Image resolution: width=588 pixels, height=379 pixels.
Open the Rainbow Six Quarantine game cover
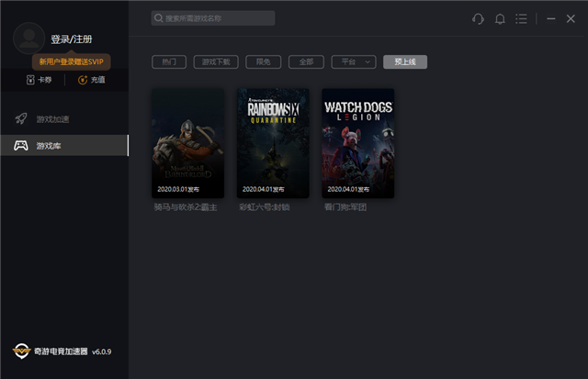[x=273, y=142]
